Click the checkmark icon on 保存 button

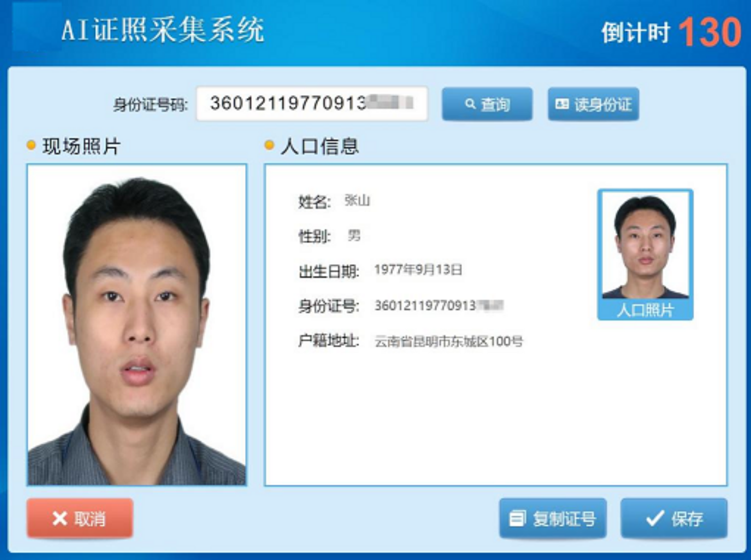click(x=655, y=518)
